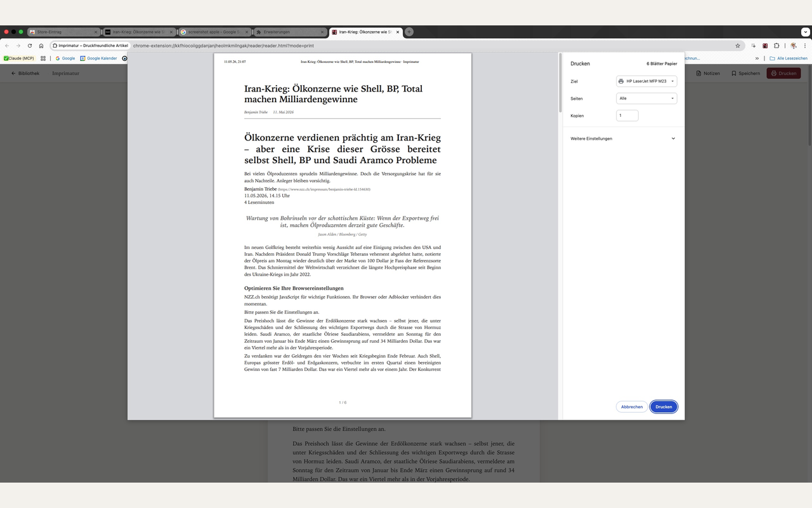This screenshot has width=812, height=508.
Task: Click the browser forward arrow
Action: [18, 46]
